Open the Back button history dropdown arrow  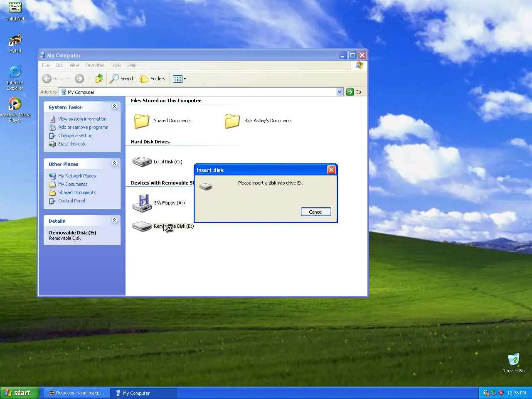[68, 79]
